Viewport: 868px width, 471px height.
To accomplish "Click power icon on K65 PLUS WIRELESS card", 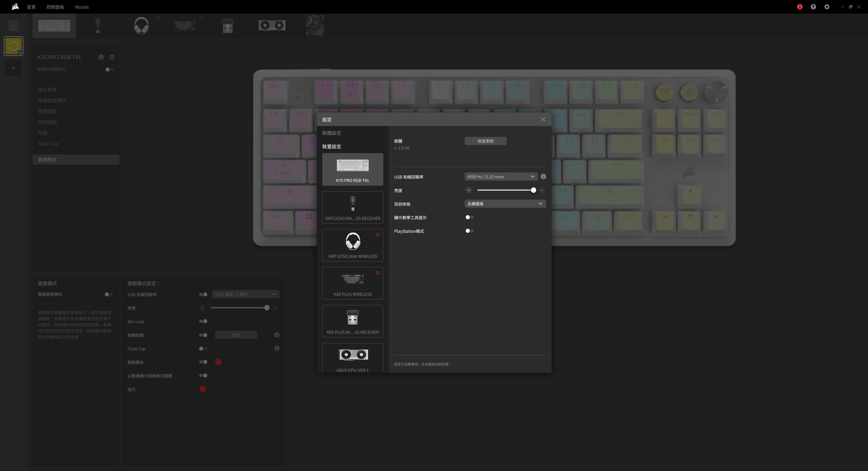I will point(378,272).
